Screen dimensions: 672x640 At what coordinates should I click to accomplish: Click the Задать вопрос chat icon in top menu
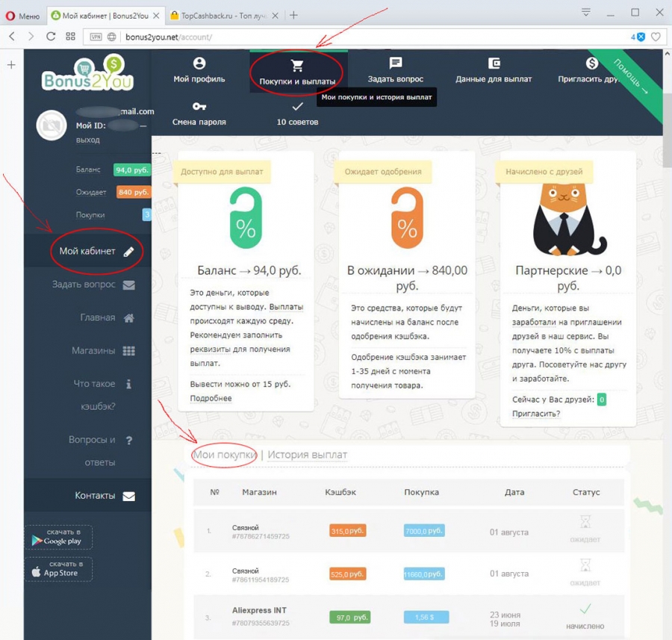tap(395, 63)
